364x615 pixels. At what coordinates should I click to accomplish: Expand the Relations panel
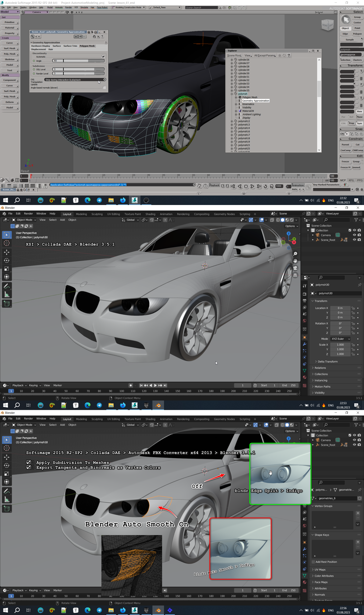320,368
